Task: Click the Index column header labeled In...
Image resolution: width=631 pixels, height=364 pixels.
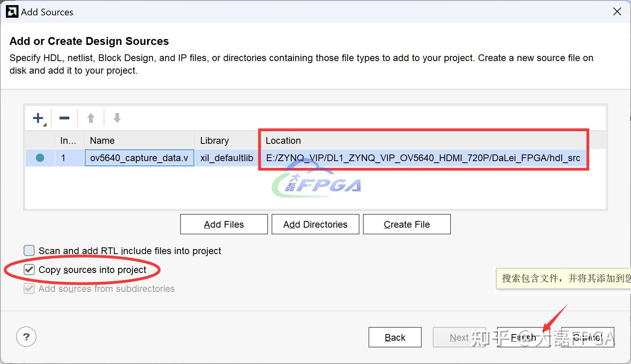Action: point(68,140)
